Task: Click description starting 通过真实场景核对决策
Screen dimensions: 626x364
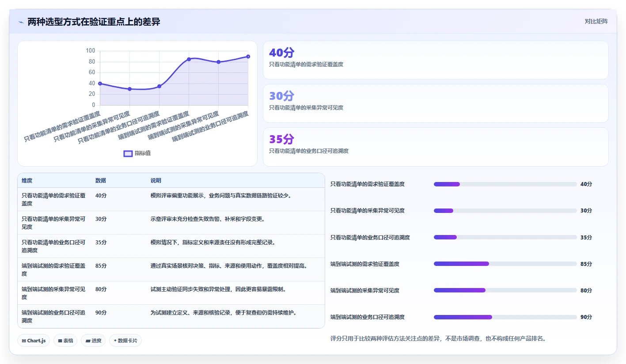Action: pyautogui.click(x=229, y=266)
